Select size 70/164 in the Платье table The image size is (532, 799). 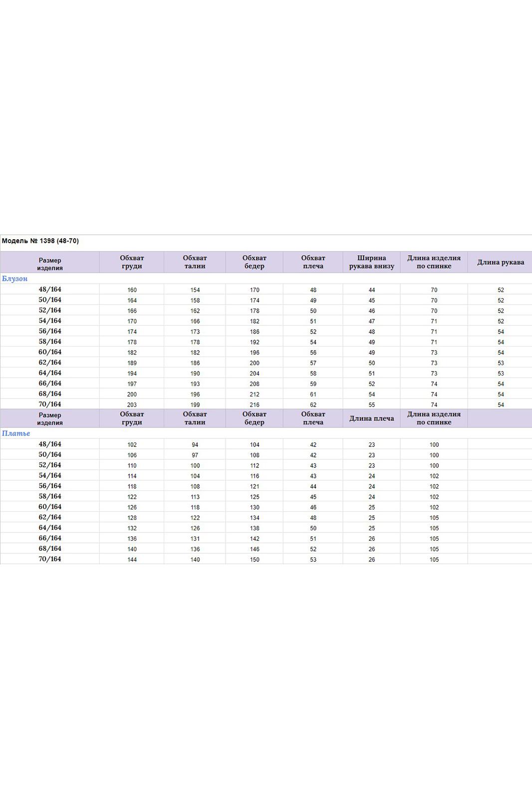50,559
